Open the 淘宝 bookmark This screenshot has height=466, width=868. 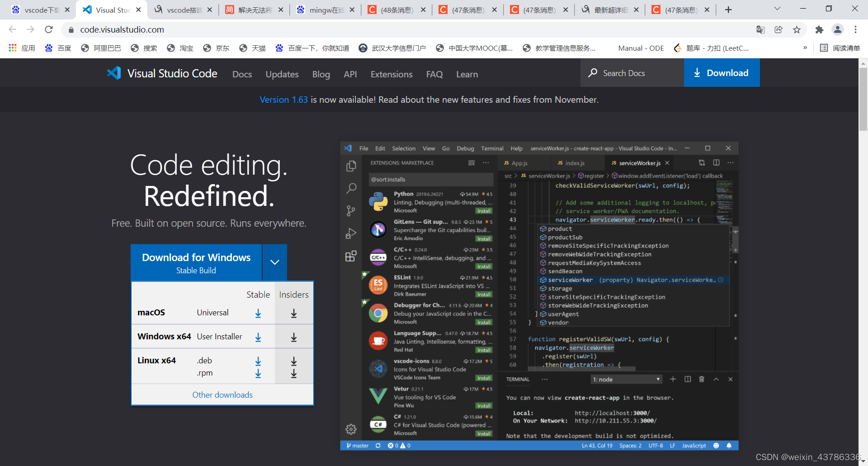pyautogui.click(x=180, y=48)
